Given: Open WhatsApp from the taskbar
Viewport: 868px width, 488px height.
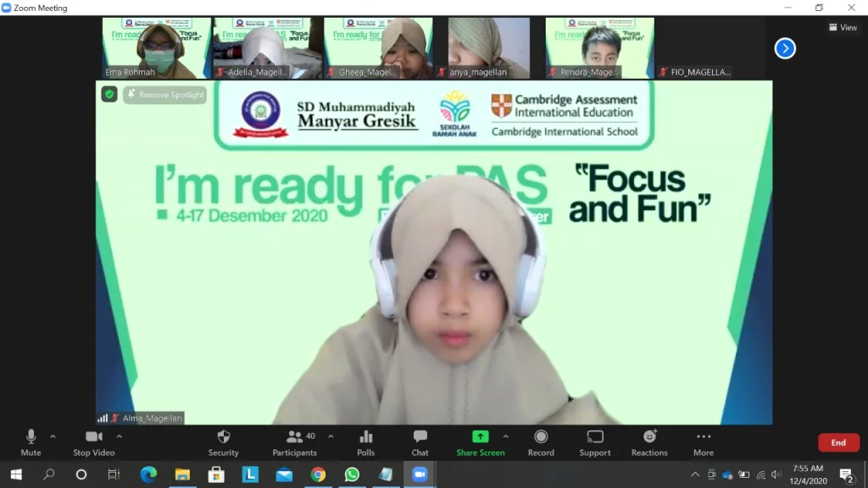Looking at the screenshot, I should [352, 474].
